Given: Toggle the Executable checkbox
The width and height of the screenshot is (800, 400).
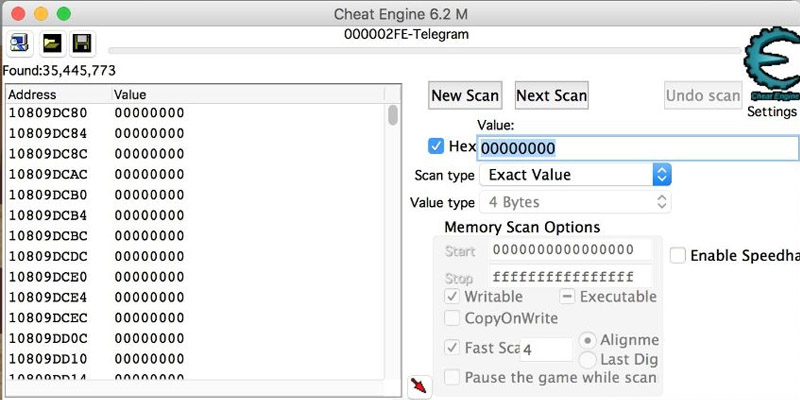Looking at the screenshot, I should [x=567, y=296].
